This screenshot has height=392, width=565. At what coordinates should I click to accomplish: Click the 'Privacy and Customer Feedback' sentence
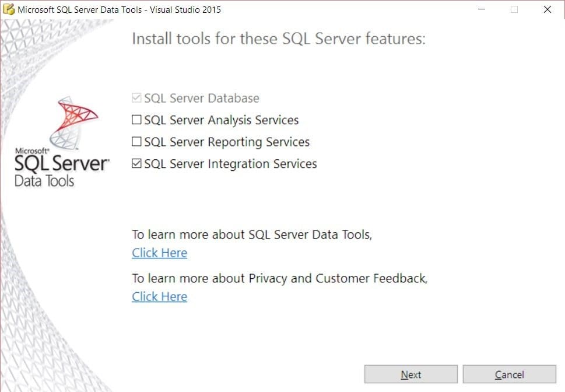click(280, 278)
